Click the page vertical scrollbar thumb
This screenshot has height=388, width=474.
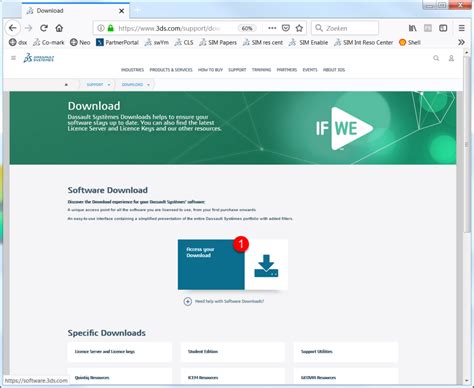tap(467, 145)
